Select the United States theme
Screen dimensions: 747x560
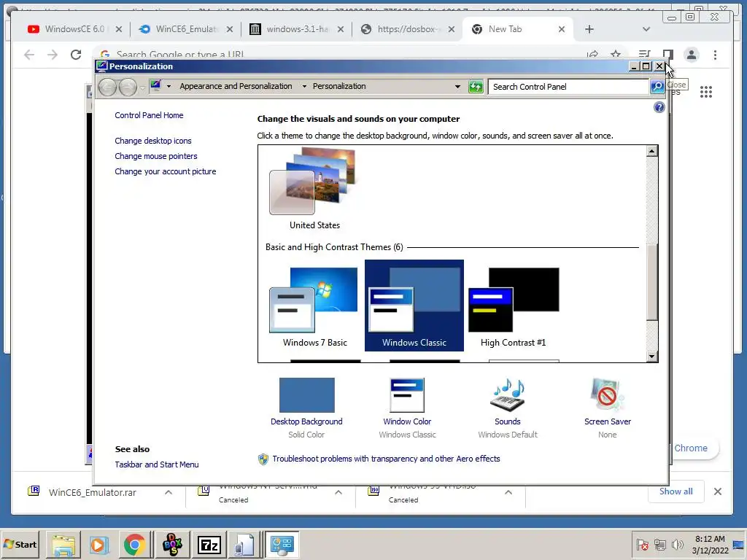[x=314, y=189]
